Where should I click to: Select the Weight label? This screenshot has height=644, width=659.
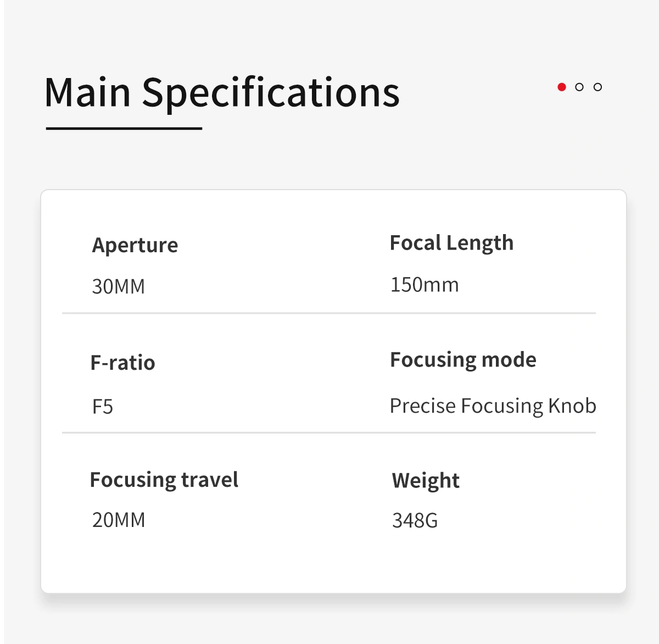(x=426, y=480)
